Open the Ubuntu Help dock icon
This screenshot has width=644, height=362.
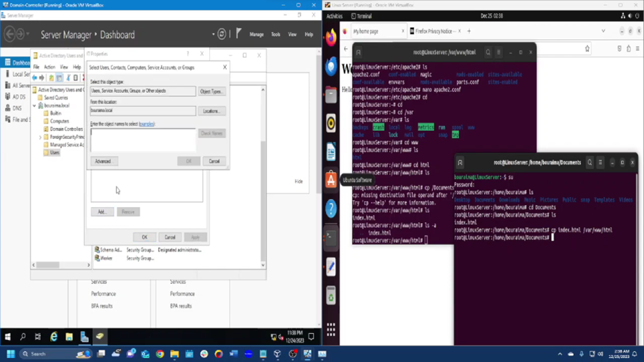pos(331,208)
